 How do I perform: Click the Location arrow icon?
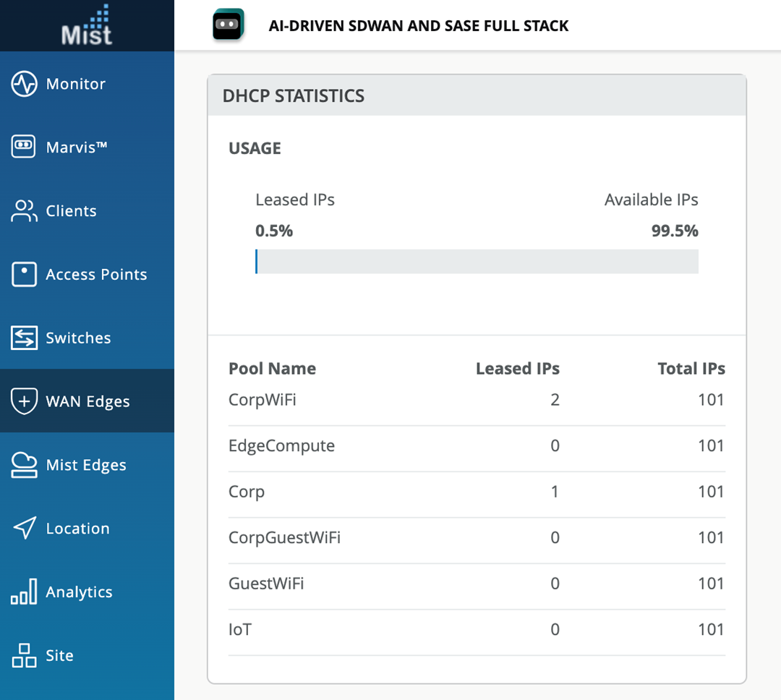point(24,529)
